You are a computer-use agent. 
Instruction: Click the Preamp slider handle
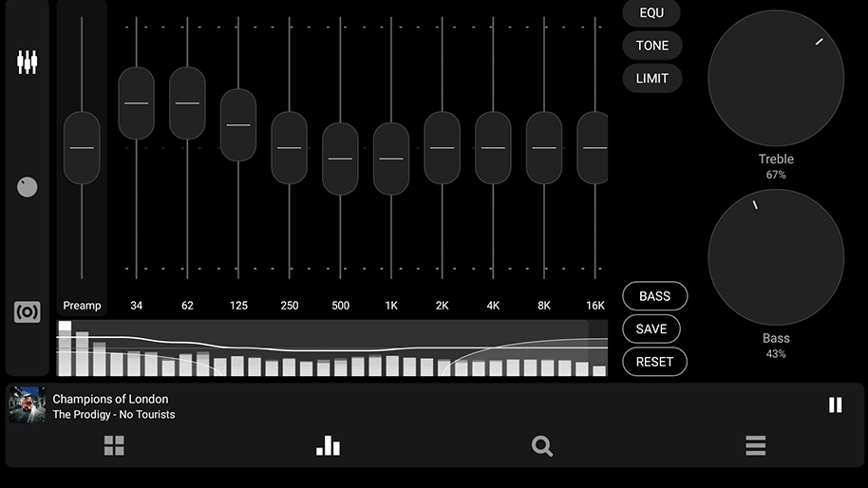(82, 148)
